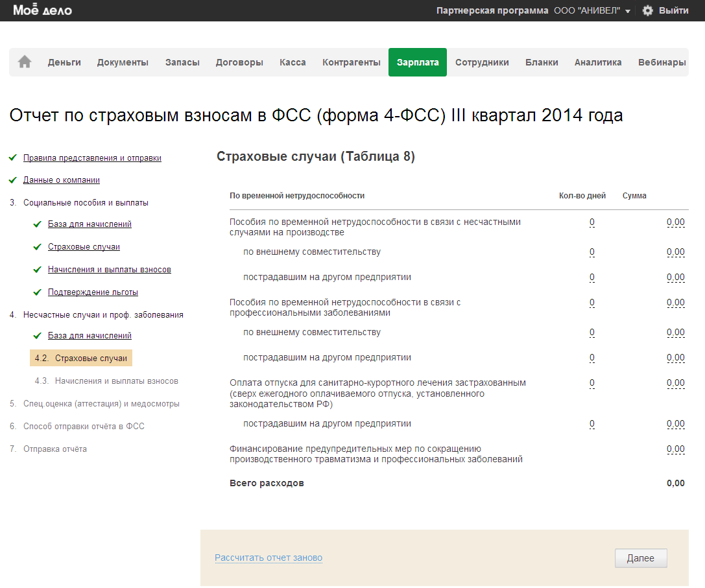Open the Зарплата tab

click(418, 62)
